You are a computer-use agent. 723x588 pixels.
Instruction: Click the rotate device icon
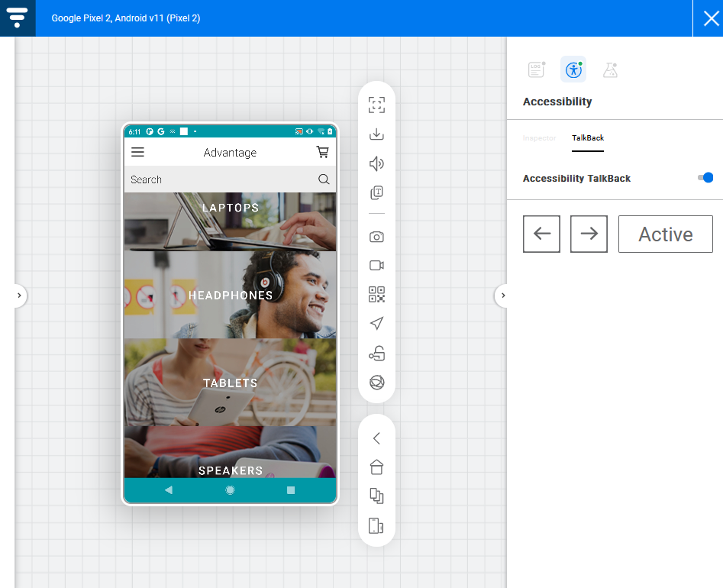[x=376, y=525]
